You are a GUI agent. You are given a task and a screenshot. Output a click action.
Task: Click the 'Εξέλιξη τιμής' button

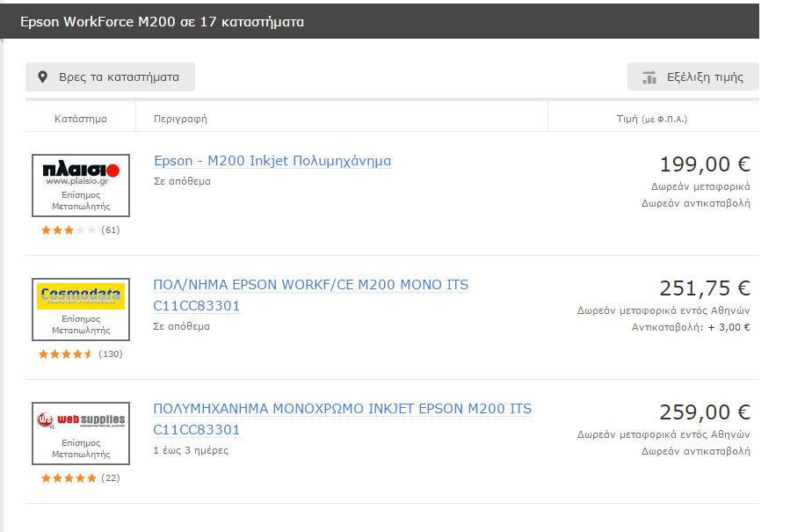pos(693,77)
